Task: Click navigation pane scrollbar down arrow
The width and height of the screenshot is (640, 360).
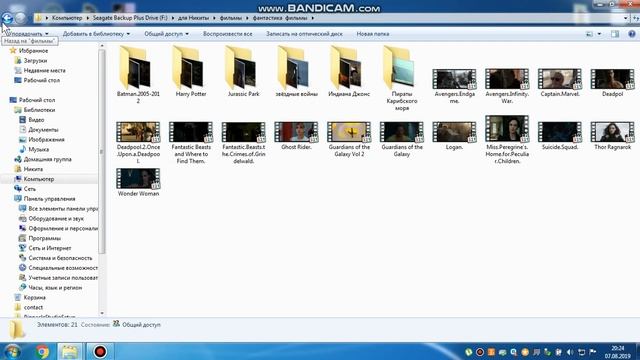Action: pos(102,313)
